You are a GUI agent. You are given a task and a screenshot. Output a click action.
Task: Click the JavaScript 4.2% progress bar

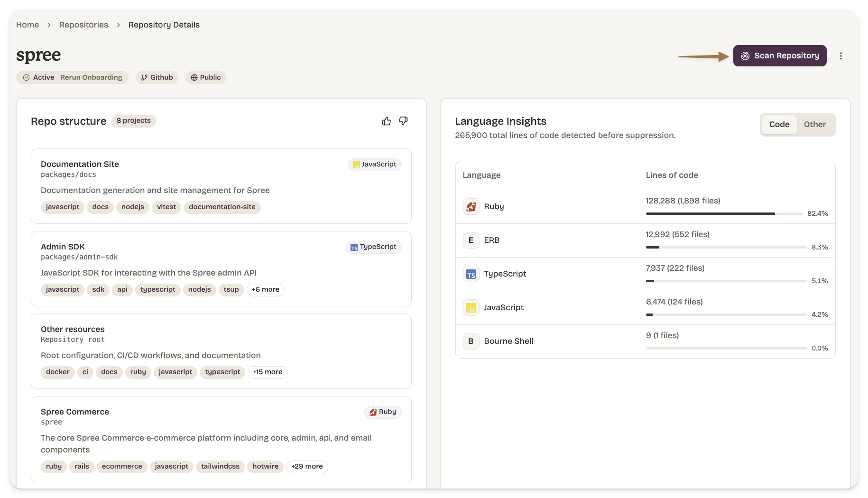[x=726, y=315]
